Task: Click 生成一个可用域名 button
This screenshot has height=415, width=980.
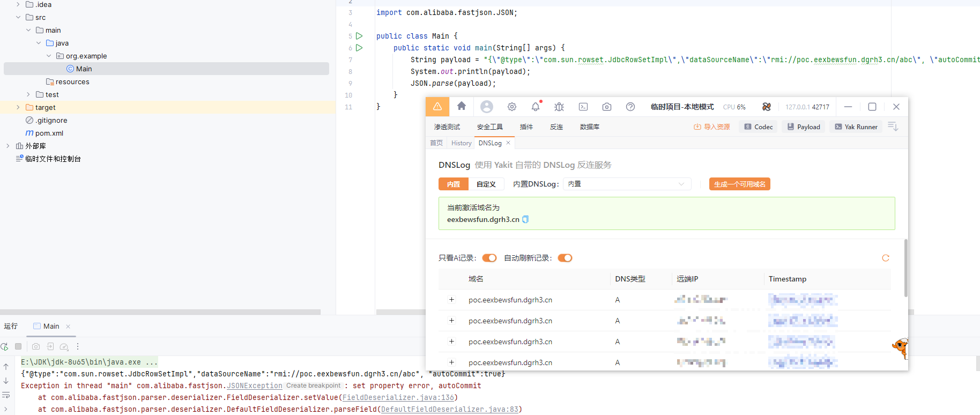Action: coord(740,184)
